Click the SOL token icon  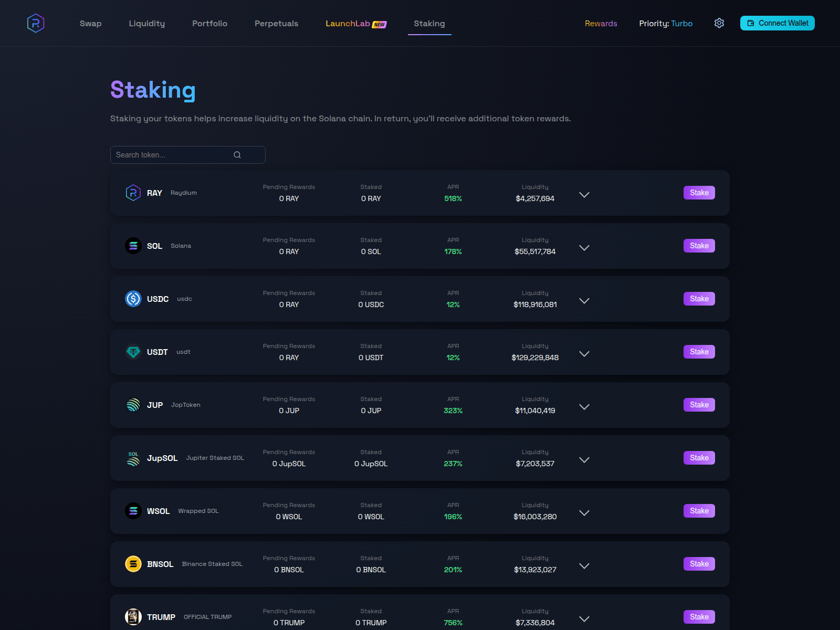(133, 246)
